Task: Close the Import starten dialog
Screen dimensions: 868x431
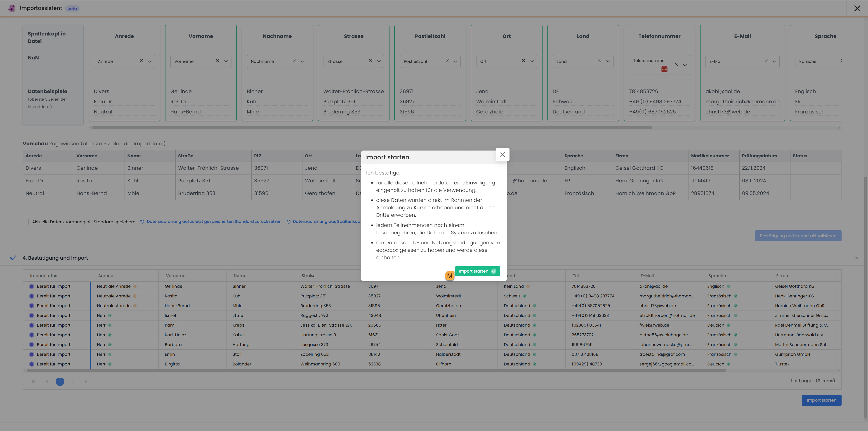Action: click(x=502, y=154)
